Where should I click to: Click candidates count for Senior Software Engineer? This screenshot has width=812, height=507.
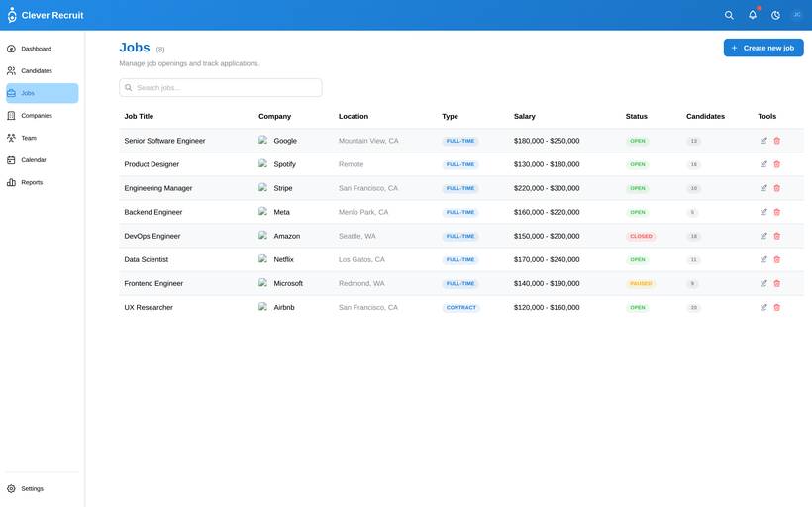click(693, 141)
